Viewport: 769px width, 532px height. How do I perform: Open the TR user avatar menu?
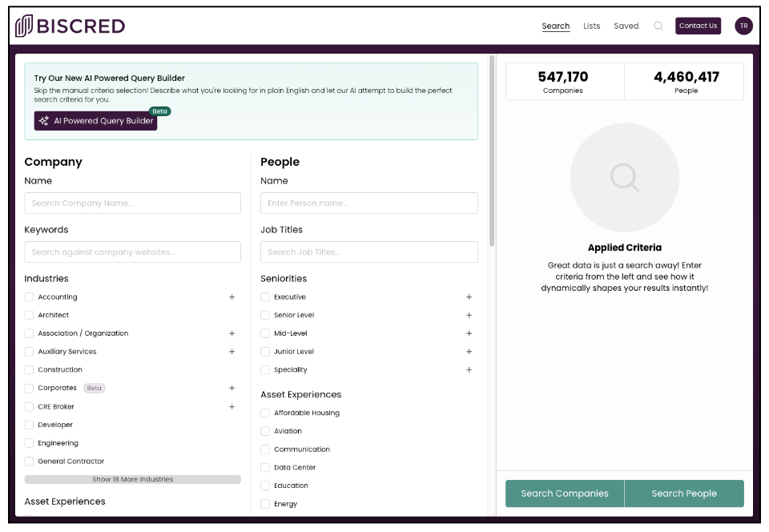(743, 26)
